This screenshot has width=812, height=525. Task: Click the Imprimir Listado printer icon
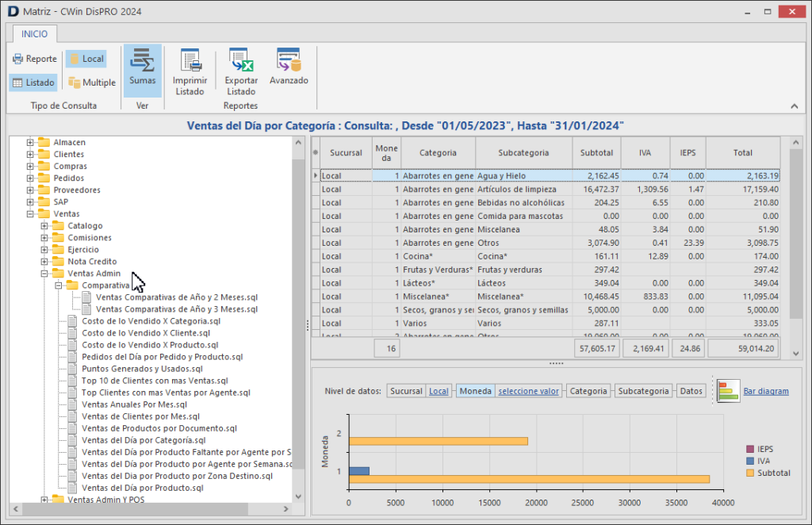pyautogui.click(x=190, y=61)
